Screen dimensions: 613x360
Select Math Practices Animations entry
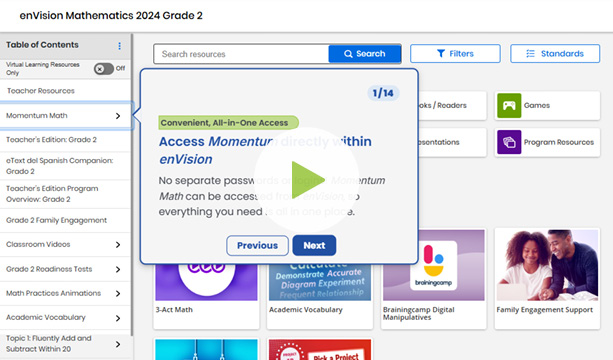(x=54, y=293)
